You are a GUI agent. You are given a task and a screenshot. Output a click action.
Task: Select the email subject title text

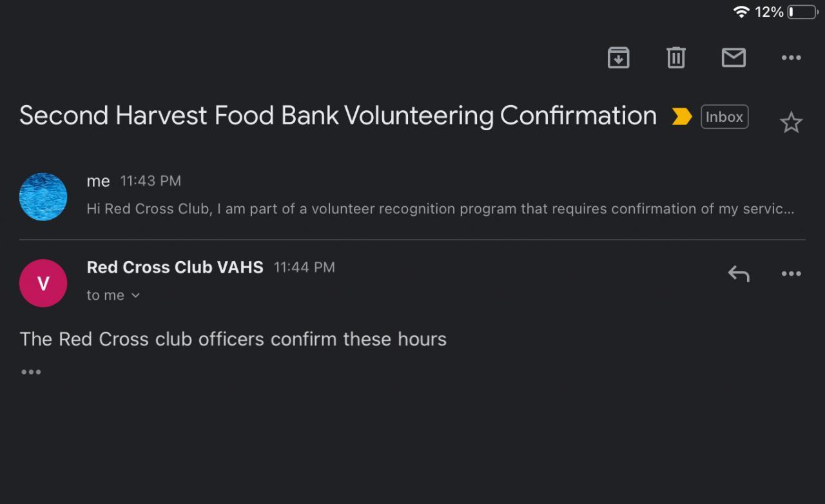point(338,116)
